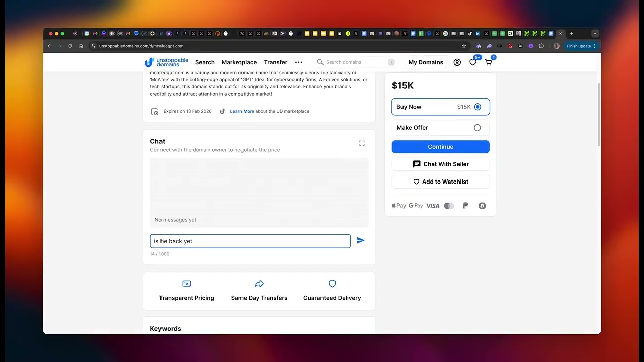Image resolution: width=644 pixels, height=362 pixels.
Task: Select the Buy Now radio option
Action: pos(477,107)
